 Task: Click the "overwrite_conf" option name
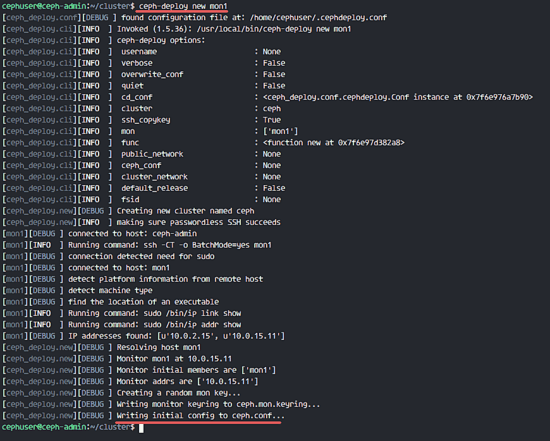click(x=152, y=74)
